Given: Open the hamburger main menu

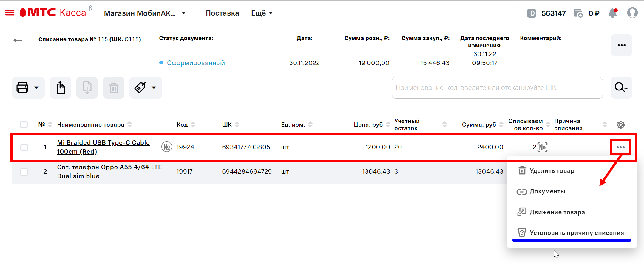Looking at the screenshot, I should pyautogui.click(x=10, y=13).
